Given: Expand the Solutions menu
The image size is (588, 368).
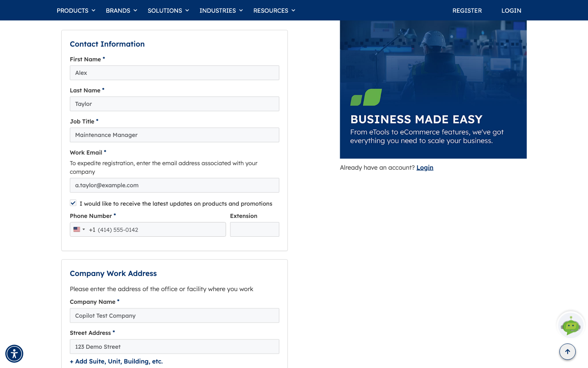Looking at the screenshot, I should (168, 10).
